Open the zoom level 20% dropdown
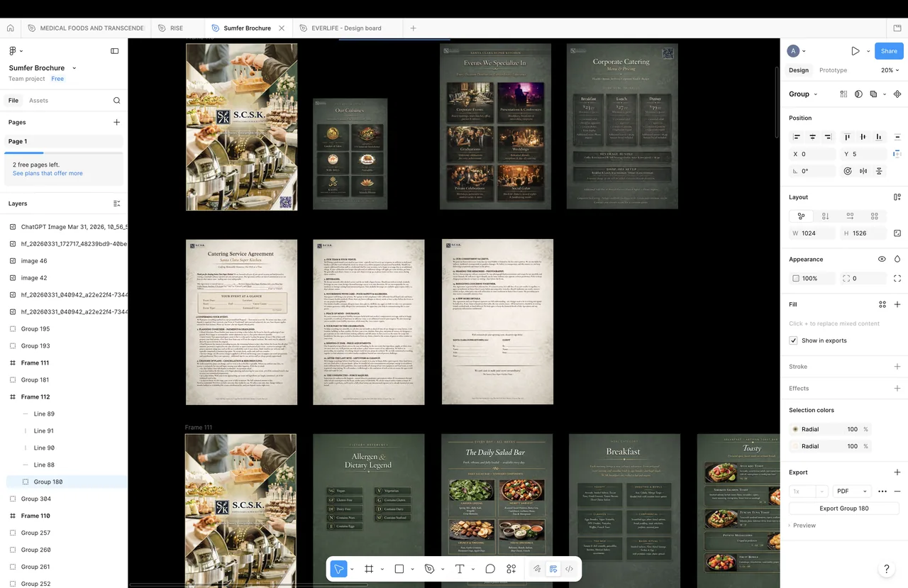Screen dimensions: 908x588 (x=890, y=70)
